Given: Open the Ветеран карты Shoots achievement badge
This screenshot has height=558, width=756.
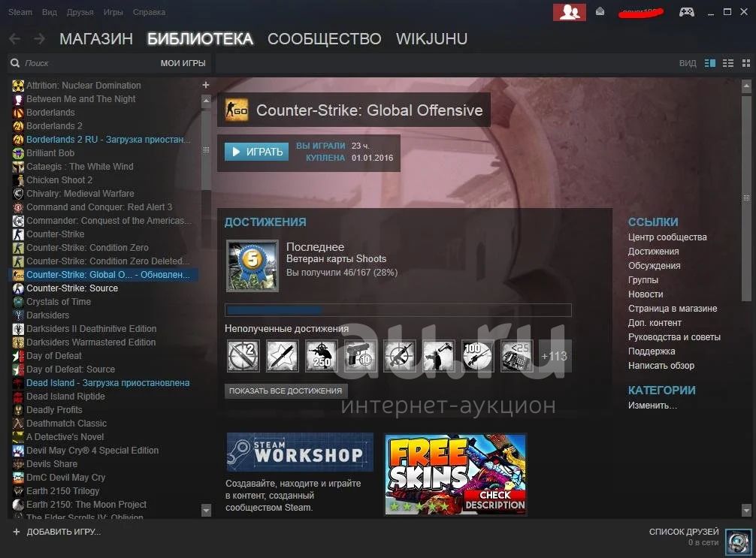Looking at the screenshot, I should 253,266.
